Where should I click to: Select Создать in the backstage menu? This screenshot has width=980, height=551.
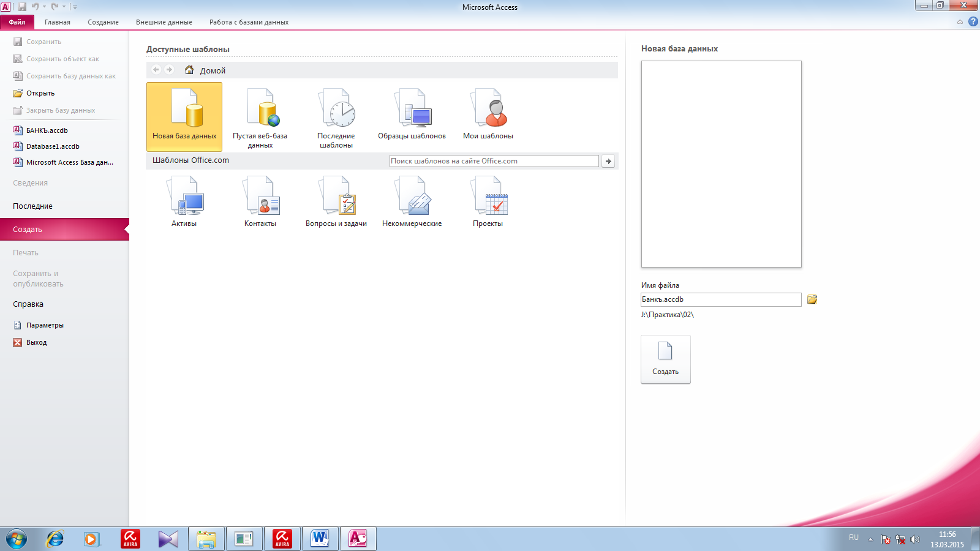point(64,230)
